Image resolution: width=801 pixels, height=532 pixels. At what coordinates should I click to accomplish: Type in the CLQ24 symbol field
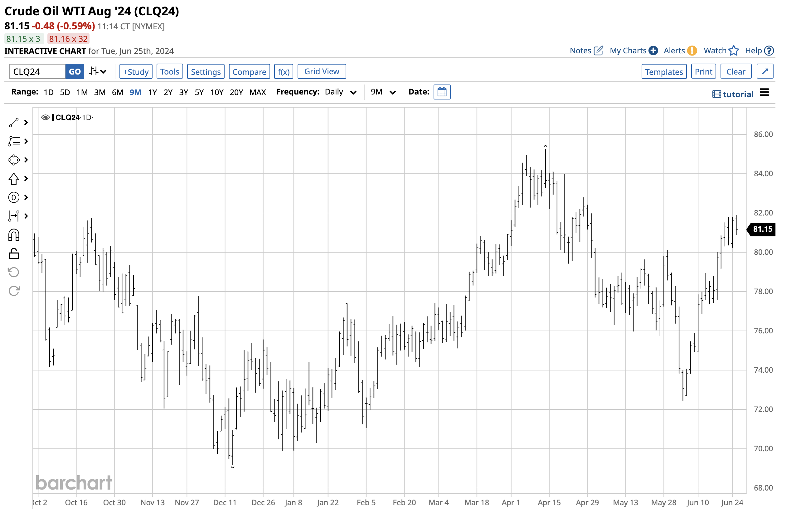pyautogui.click(x=36, y=71)
